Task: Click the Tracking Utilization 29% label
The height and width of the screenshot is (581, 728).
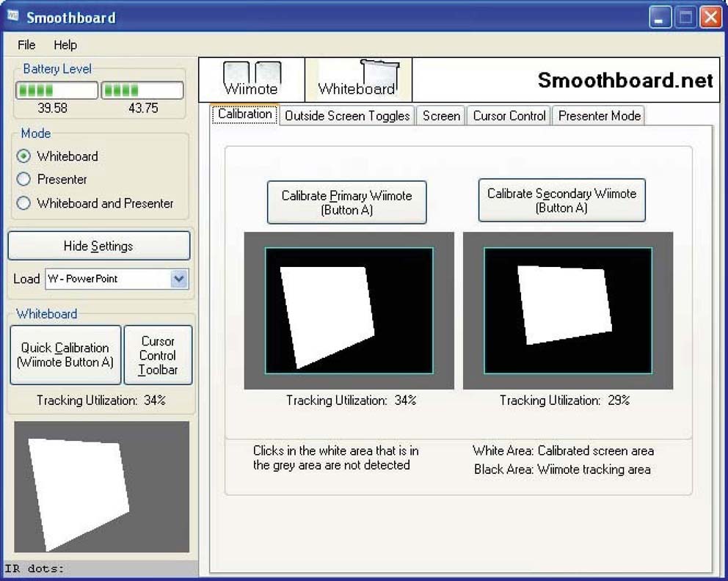Action: coord(564,400)
